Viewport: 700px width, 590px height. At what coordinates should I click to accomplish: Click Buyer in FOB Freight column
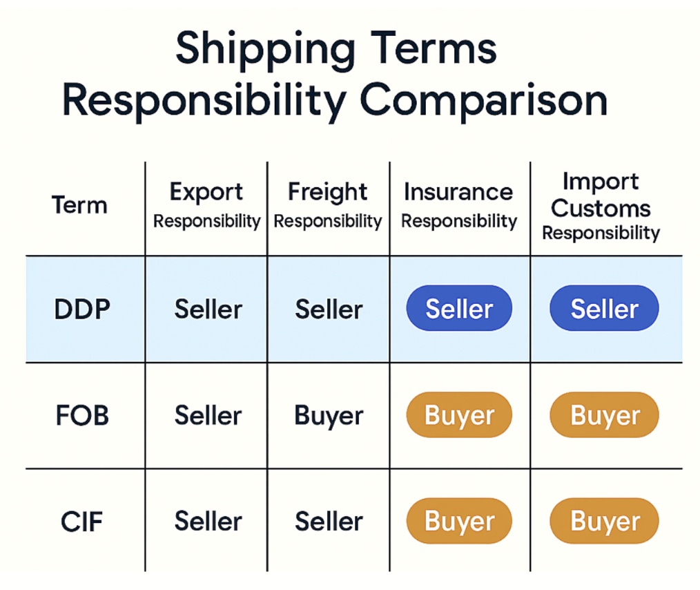(329, 417)
